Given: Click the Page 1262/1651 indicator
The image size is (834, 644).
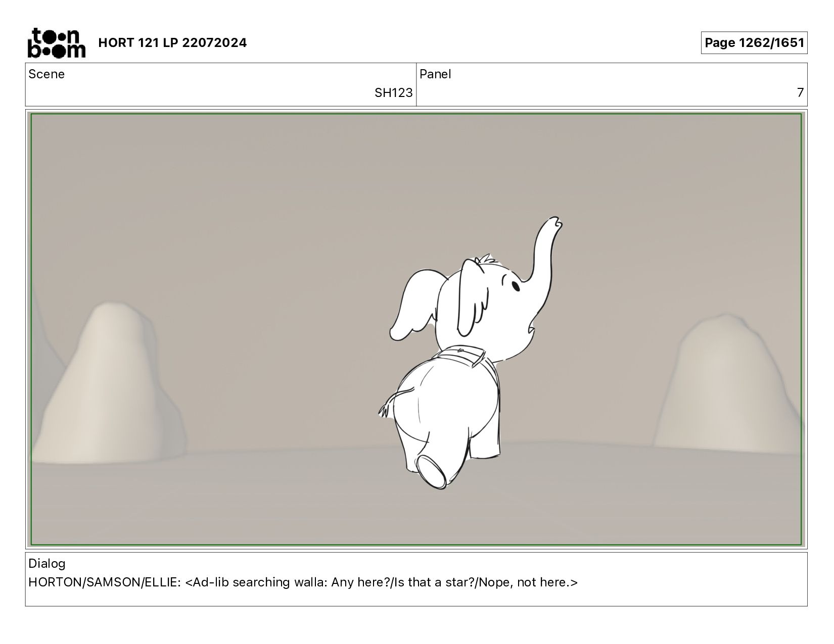Looking at the screenshot, I should point(754,43).
